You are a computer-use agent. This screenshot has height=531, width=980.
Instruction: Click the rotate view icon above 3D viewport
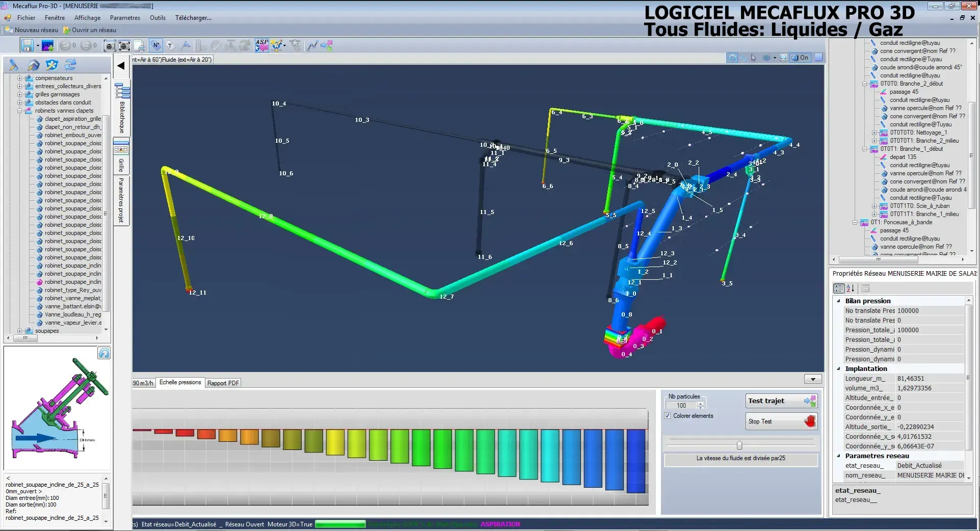732,58
